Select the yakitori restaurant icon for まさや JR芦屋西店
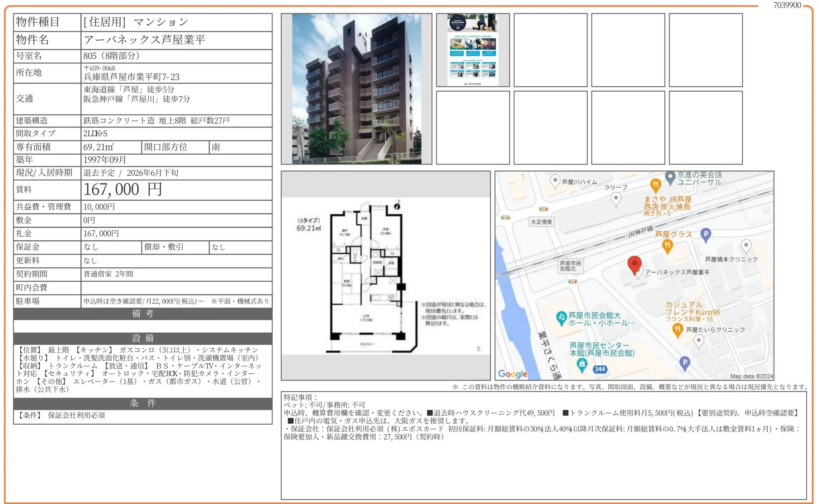The height and width of the screenshot is (504, 819). [655, 186]
